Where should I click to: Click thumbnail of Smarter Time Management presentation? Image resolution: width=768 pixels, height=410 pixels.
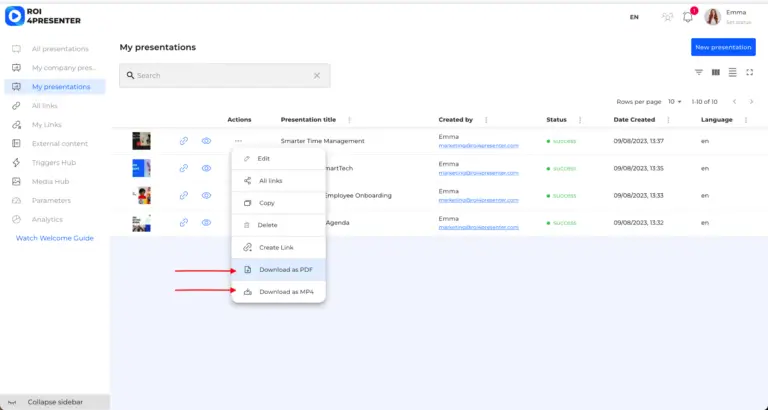(x=141, y=141)
